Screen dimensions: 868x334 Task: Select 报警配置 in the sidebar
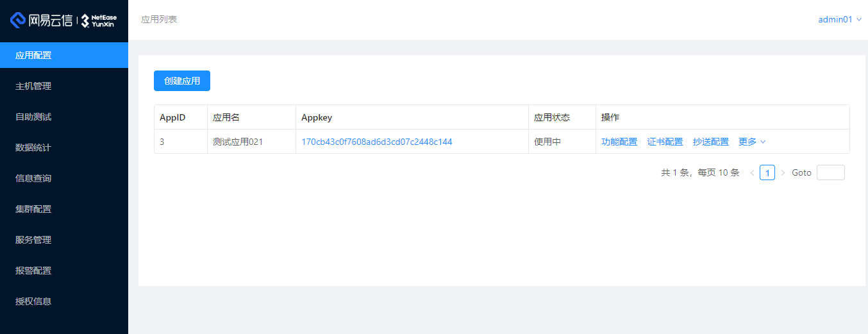click(x=33, y=271)
